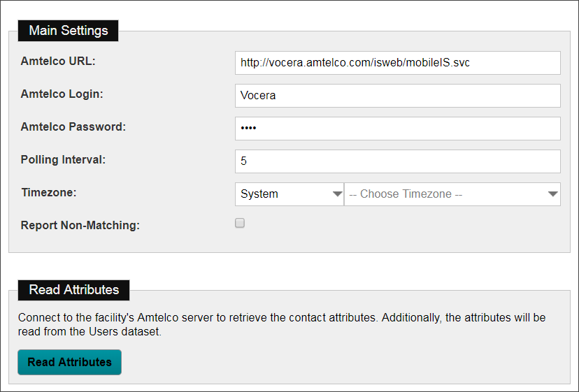This screenshot has width=579, height=392.
Task: Click the 'Timezone:' label
Action: point(48,193)
